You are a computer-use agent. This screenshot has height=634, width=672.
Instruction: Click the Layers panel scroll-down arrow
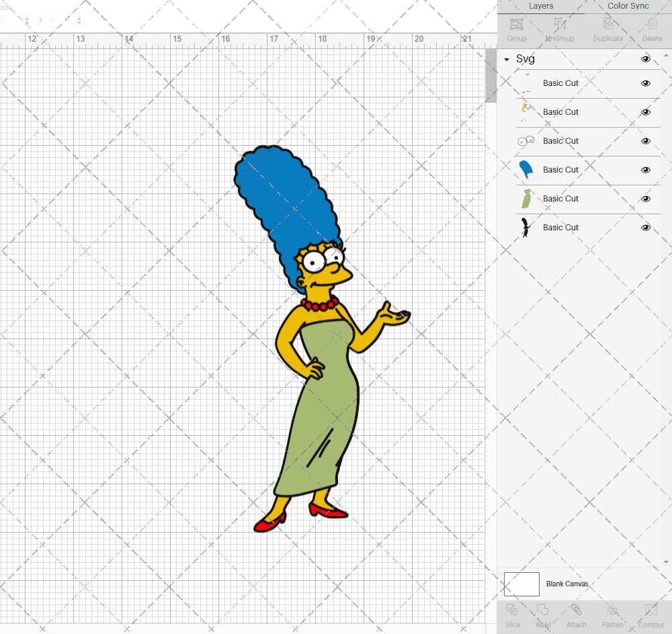(x=665, y=562)
